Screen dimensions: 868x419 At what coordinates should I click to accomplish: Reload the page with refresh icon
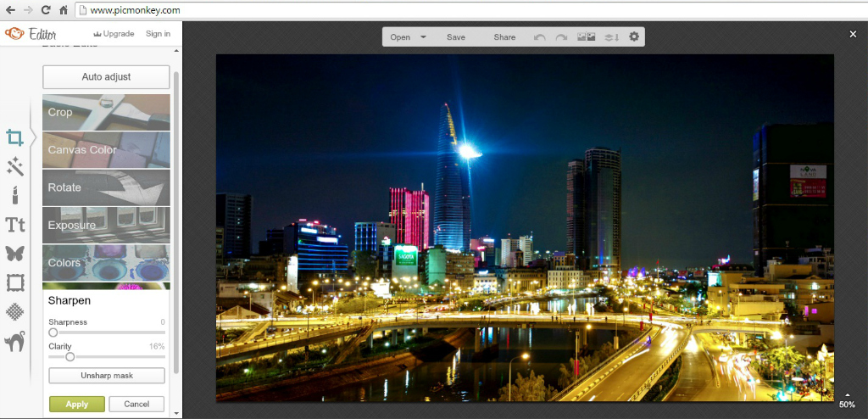click(46, 10)
